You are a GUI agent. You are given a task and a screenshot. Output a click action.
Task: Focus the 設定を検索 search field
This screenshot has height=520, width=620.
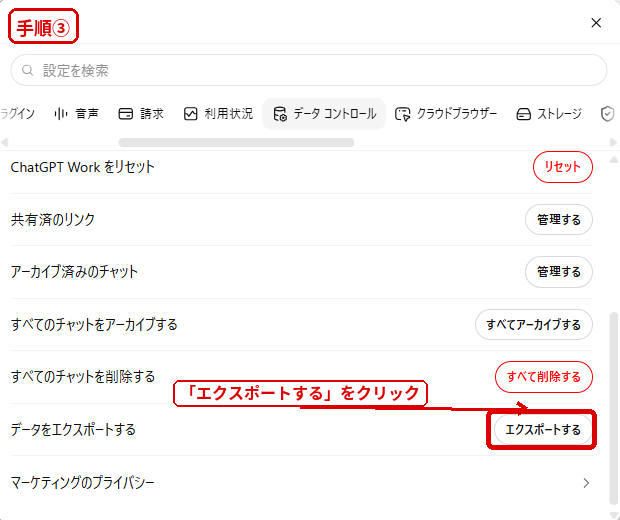click(309, 70)
